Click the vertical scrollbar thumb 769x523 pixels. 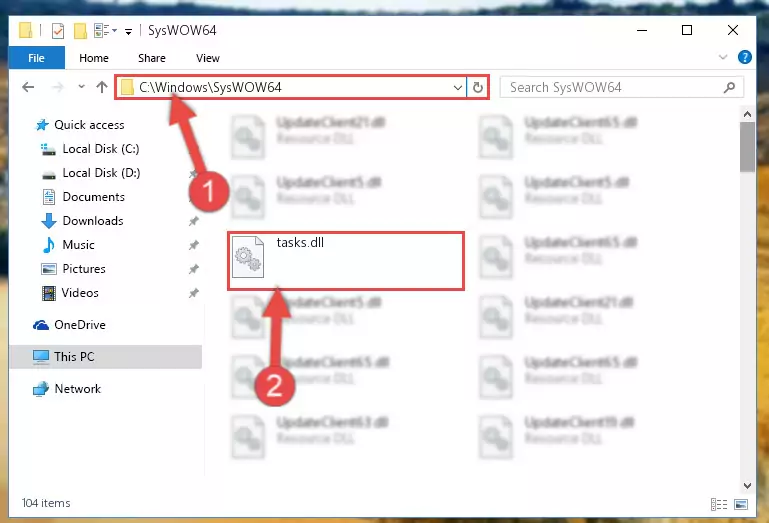(x=747, y=147)
